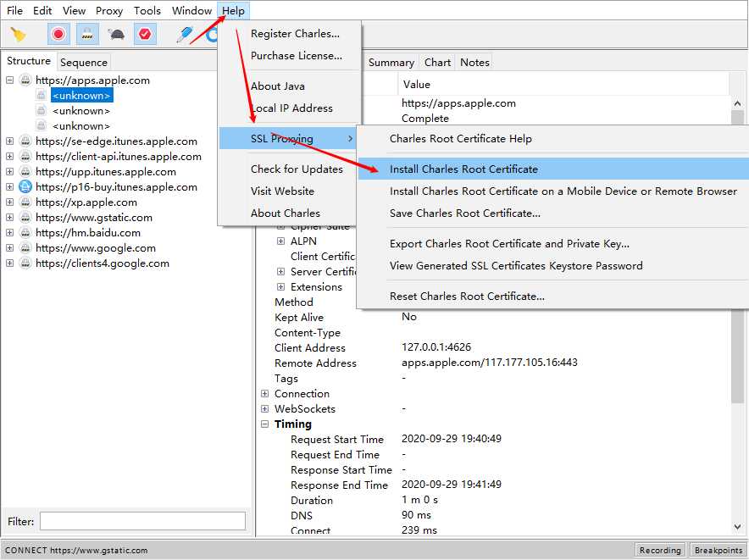Click the blue pen compose icon
This screenshot has width=749, height=560.
185,35
